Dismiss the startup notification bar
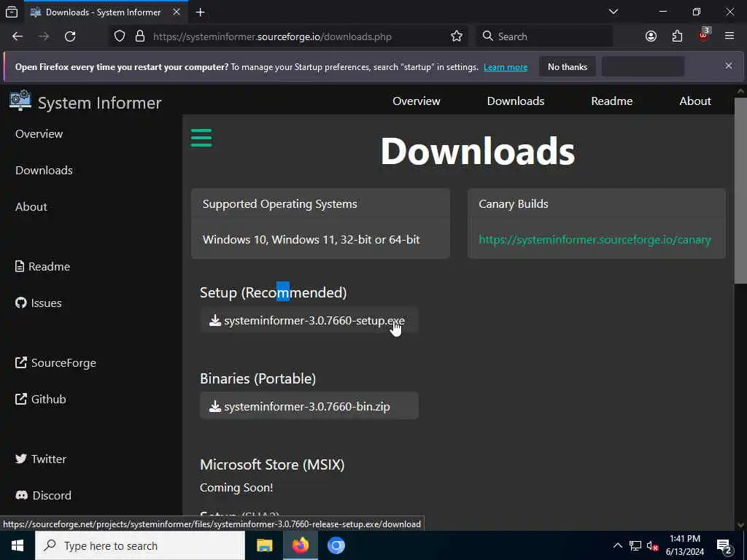The image size is (747, 560). click(x=729, y=66)
